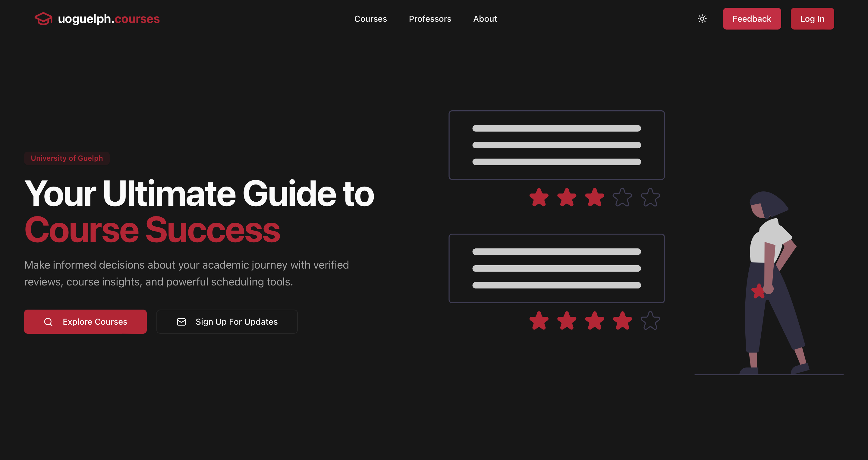Click the envelope icon in Sign Up button

[181, 322]
